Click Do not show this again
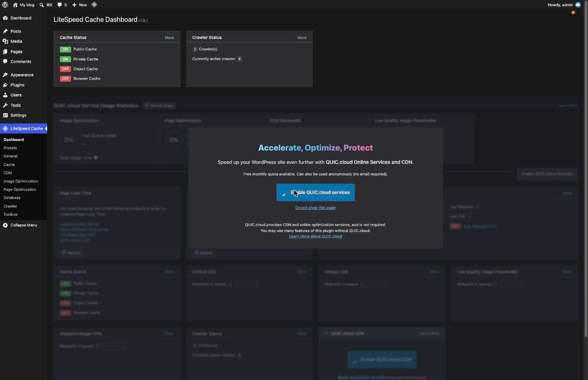588x380 pixels. tap(315, 208)
